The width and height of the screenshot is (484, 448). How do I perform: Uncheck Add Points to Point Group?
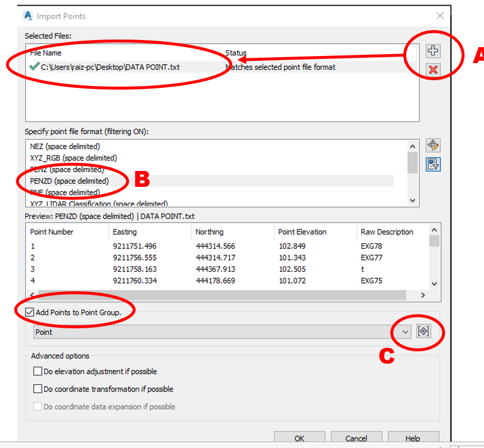[x=29, y=312]
